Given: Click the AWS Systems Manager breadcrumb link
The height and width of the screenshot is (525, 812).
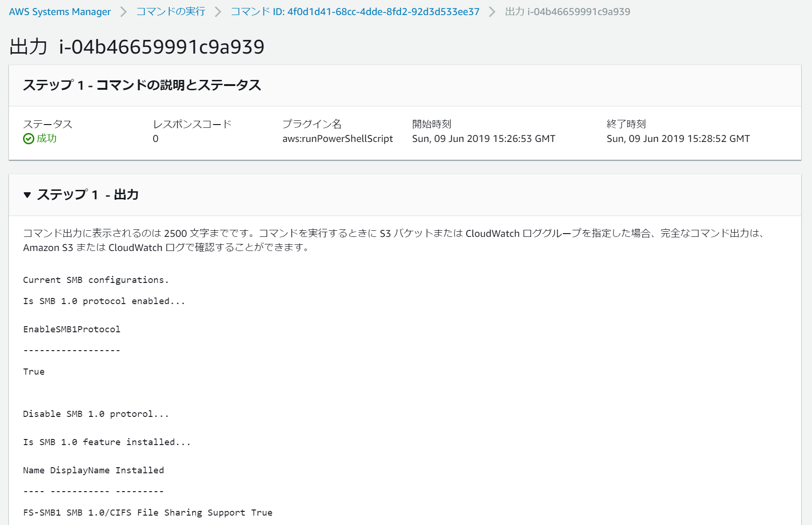Looking at the screenshot, I should point(59,11).
